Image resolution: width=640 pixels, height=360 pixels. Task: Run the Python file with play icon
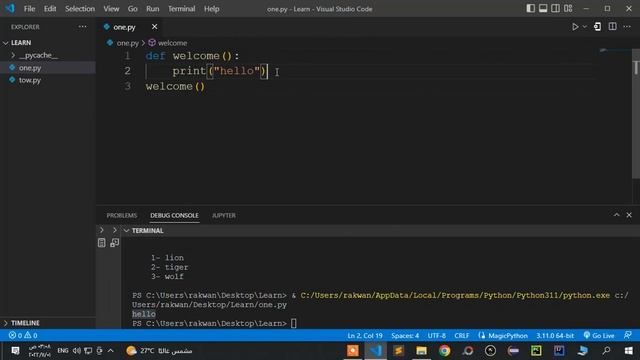click(575, 27)
